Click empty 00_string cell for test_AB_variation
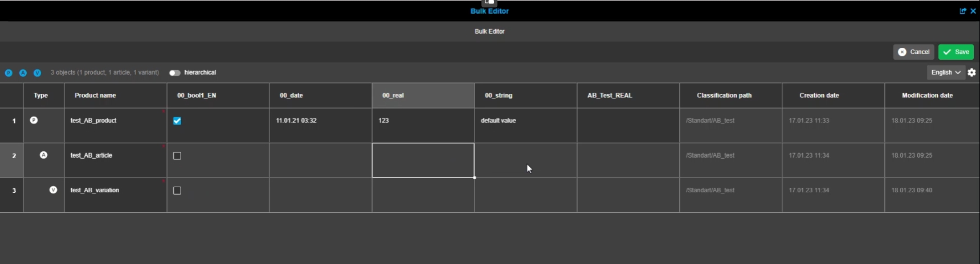 [x=526, y=195]
